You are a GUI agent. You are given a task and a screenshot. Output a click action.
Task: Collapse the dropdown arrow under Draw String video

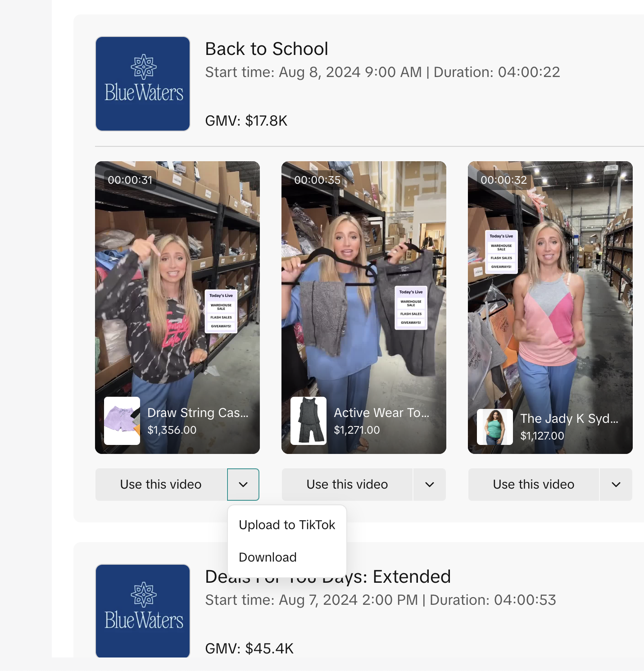[x=243, y=485]
